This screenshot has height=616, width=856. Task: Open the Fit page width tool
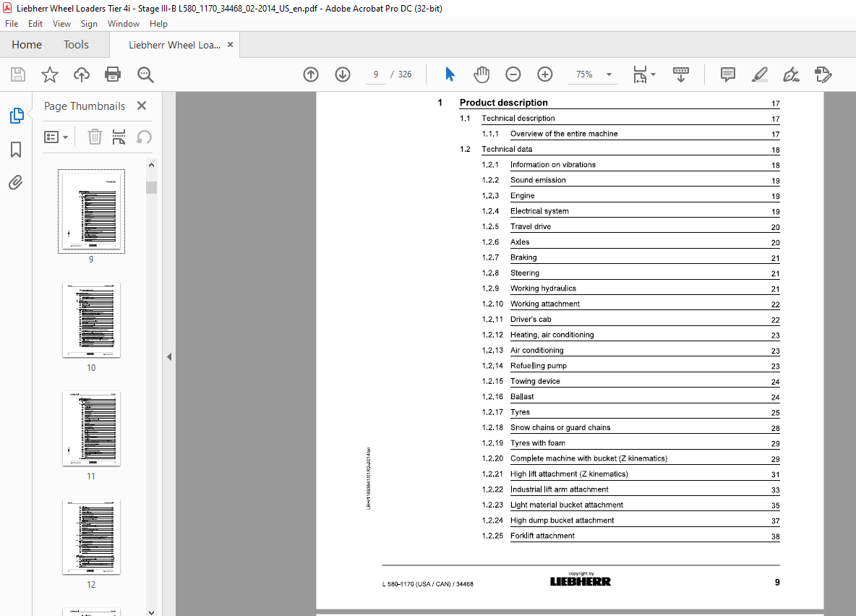640,74
